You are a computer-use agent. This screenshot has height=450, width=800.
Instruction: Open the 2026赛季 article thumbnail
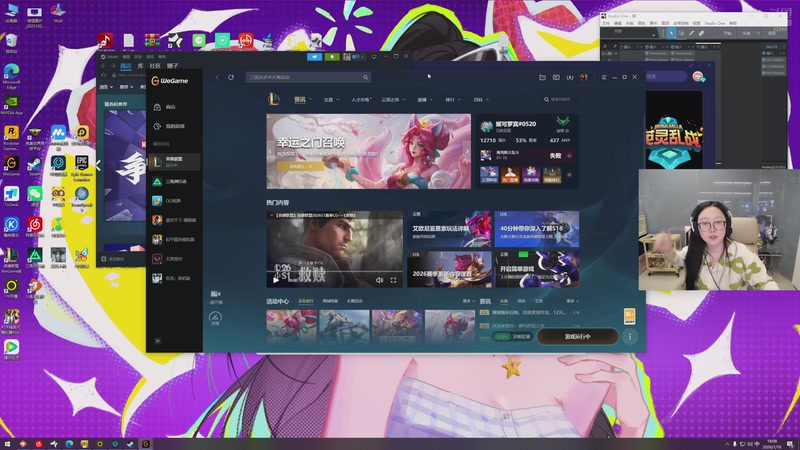tap(449, 269)
